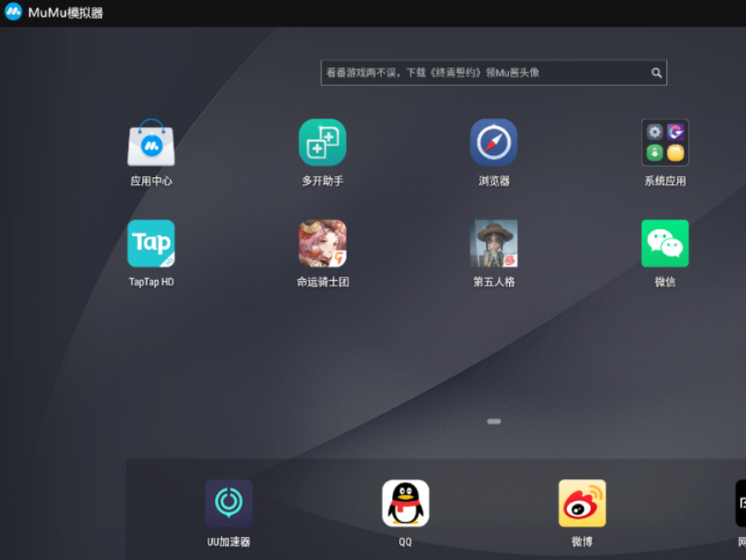Open 微博 Weibo from the dock

click(x=583, y=503)
